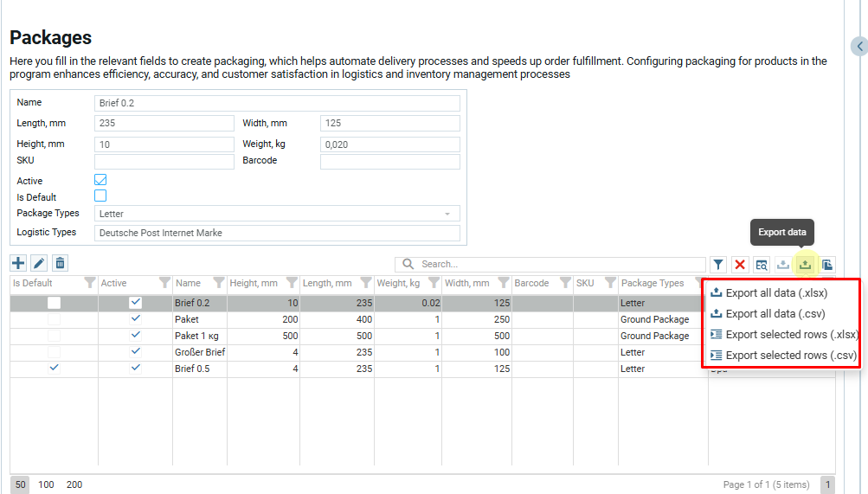Viewport: 868px width, 494px height.
Task: Select the Großer Brief table row
Action: (198, 352)
